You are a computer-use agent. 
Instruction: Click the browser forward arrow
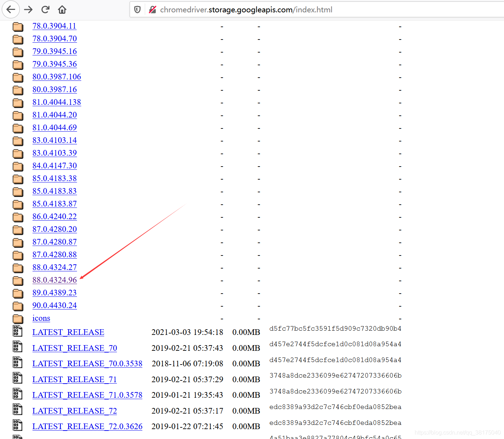pos(28,10)
